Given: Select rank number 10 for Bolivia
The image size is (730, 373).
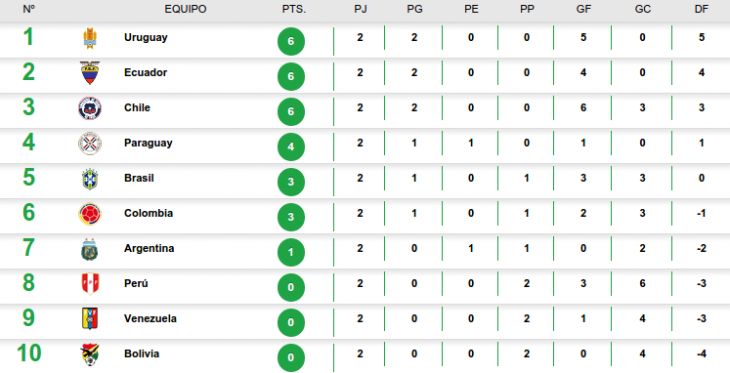Looking at the screenshot, I should pos(29,353).
